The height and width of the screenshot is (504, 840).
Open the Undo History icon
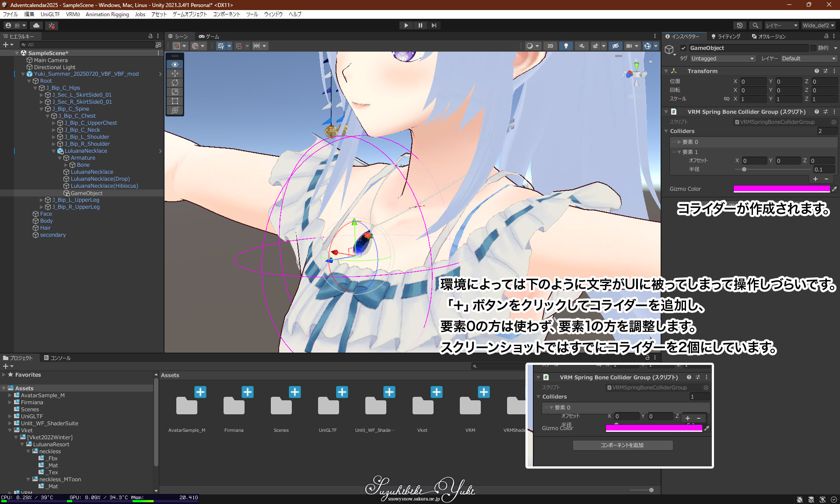740,25
